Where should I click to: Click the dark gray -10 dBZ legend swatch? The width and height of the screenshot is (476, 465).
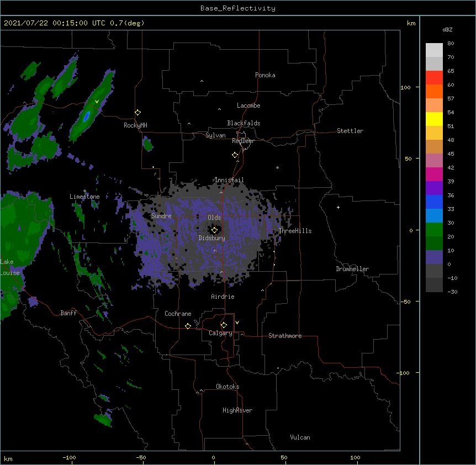coord(434,285)
